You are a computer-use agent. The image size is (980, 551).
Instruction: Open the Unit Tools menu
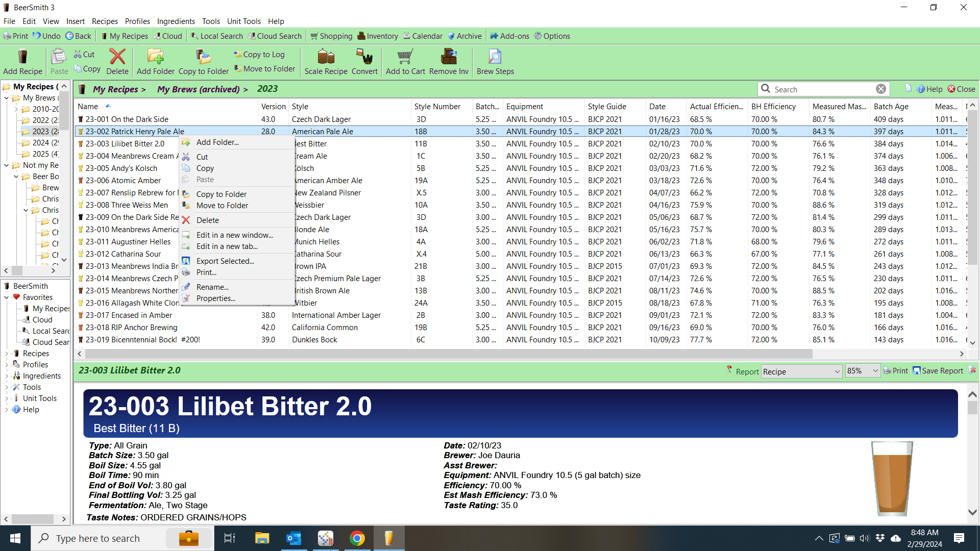243,21
